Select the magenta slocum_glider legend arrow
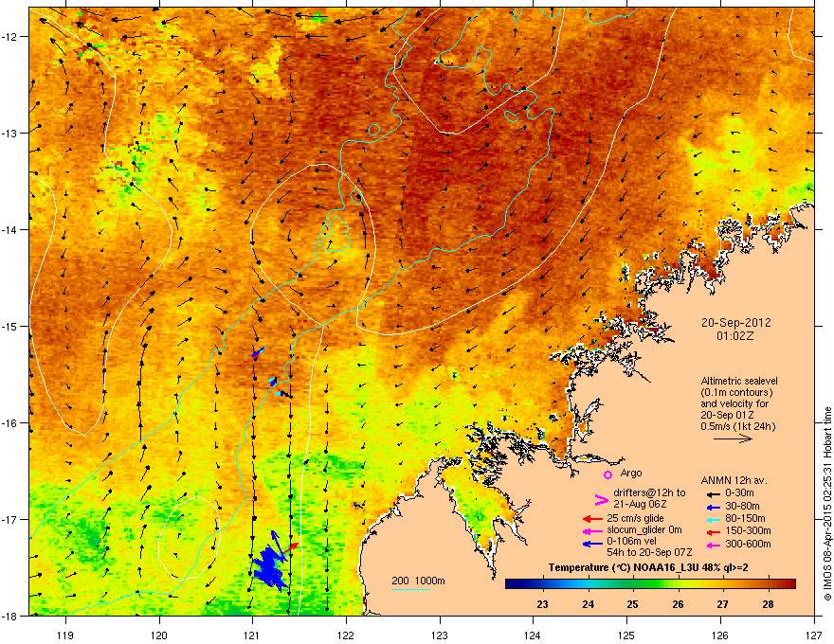Image resolution: width=834 pixels, height=644 pixels. pos(593,530)
